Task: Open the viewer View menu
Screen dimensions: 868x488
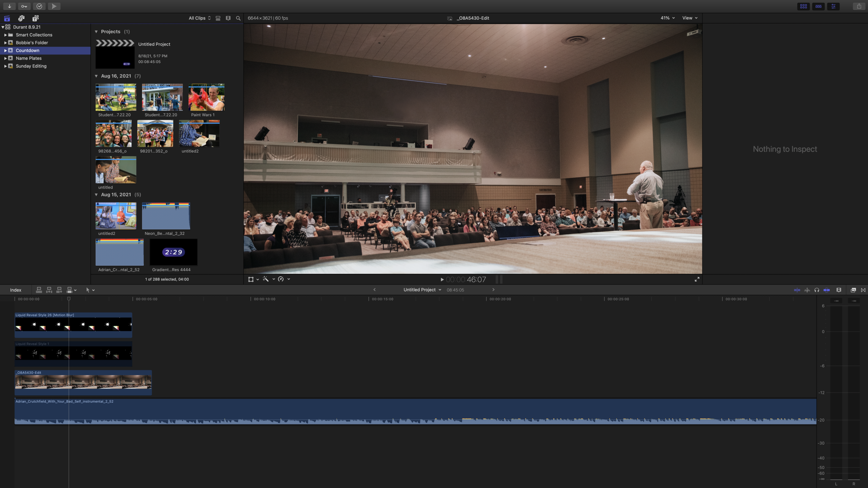Action: point(690,18)
